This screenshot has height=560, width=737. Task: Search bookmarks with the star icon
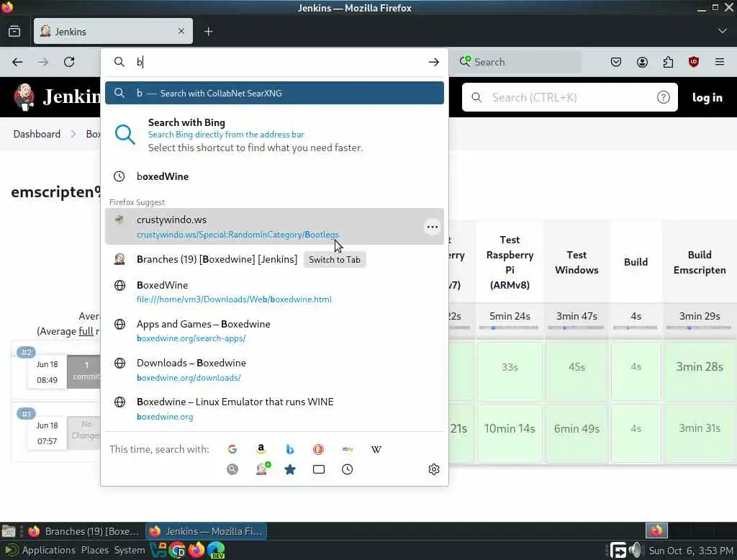(290, 469)
